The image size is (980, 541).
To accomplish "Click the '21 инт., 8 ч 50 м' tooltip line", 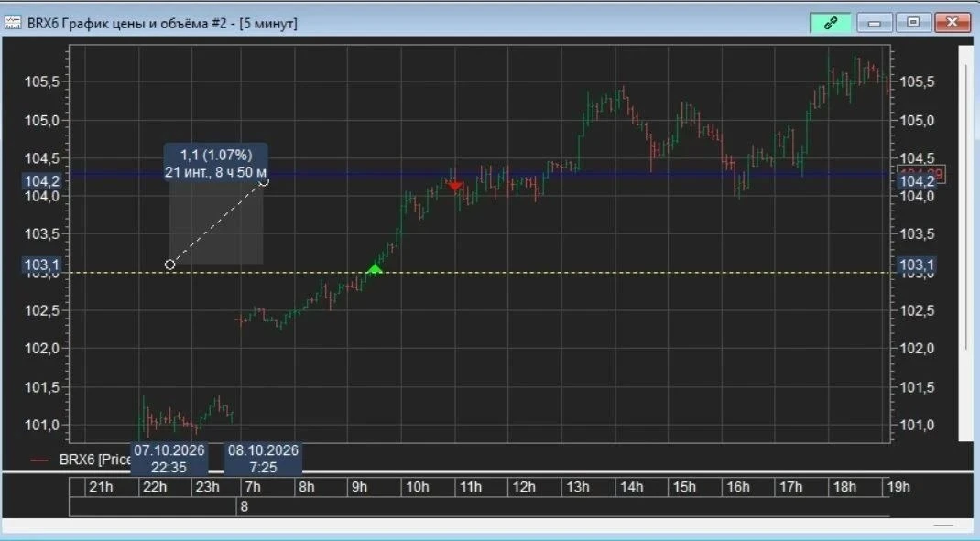I will point(215,172).
